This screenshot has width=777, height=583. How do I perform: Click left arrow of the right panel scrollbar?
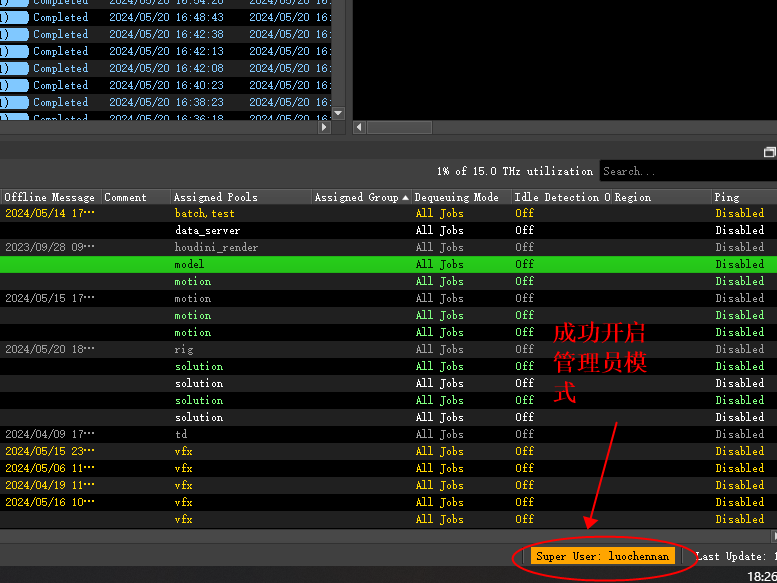(x=358, y=127)
